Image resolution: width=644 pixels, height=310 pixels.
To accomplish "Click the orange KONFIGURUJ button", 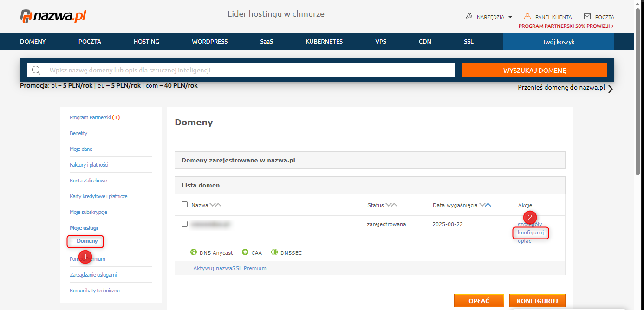I will [x=537, y=301].
